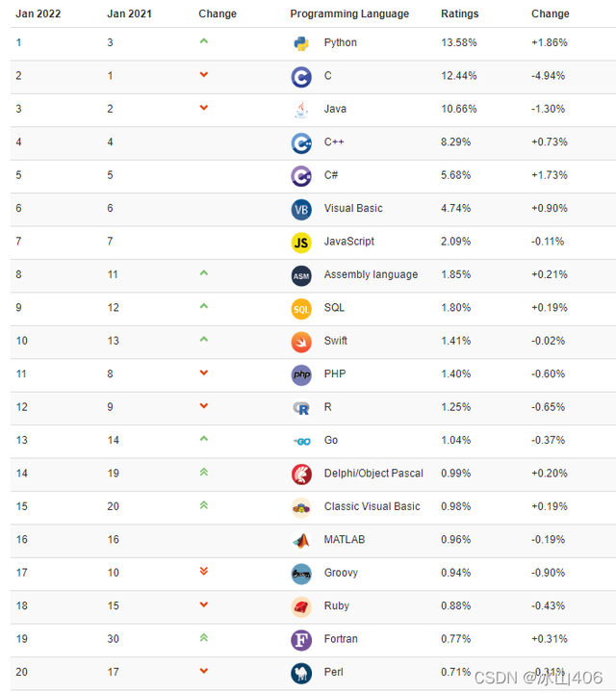The image size is (616, 694).
Task: Click the double green arrow in Delphi row
Action: pyautogui.click(x=203, y=472)
